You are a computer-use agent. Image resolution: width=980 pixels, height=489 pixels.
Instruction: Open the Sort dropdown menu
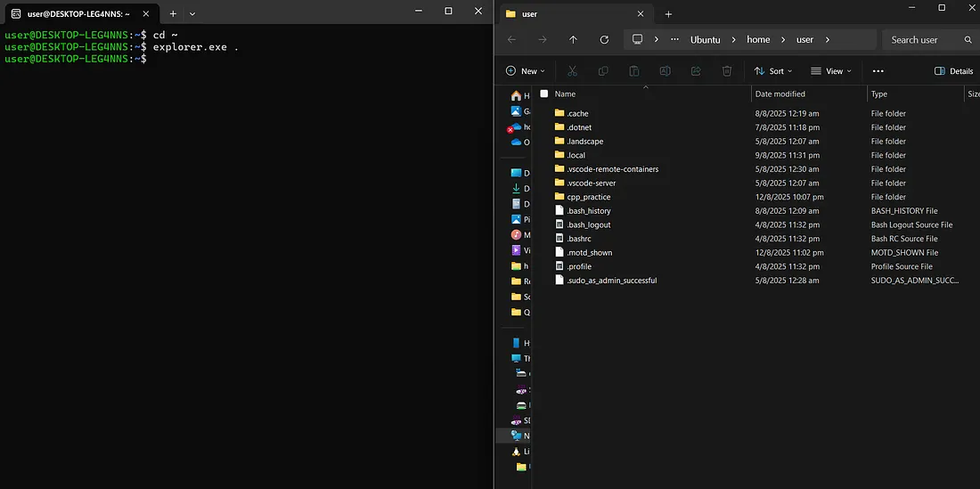coord(773,71)
